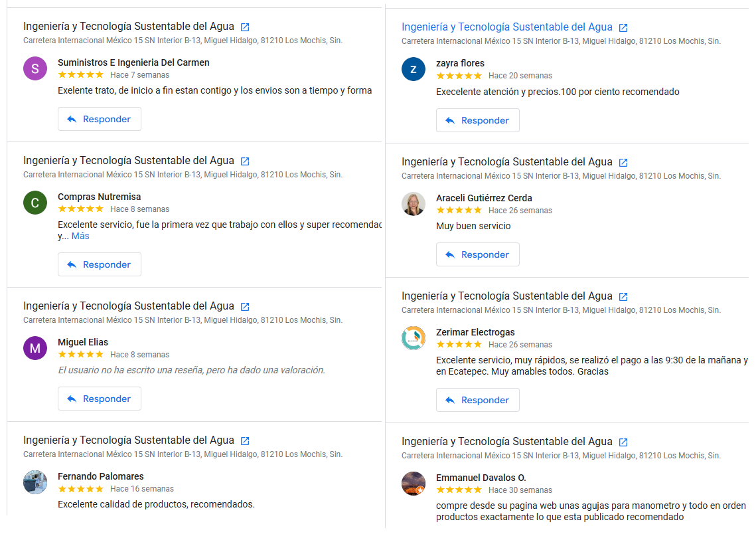Open external link icon above zayra flores review
The width and height of the screenshot is (756, 556).
point(623,28)
